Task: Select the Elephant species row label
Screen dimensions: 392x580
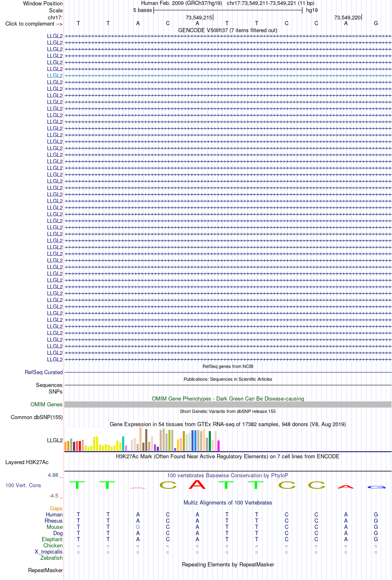Action: [x=52, y=539]
